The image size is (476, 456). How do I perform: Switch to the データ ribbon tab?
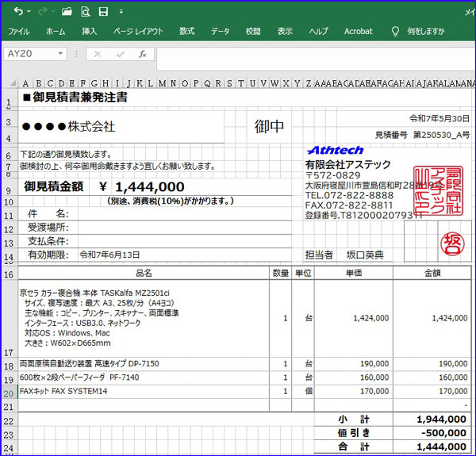(x=220, y=32)
